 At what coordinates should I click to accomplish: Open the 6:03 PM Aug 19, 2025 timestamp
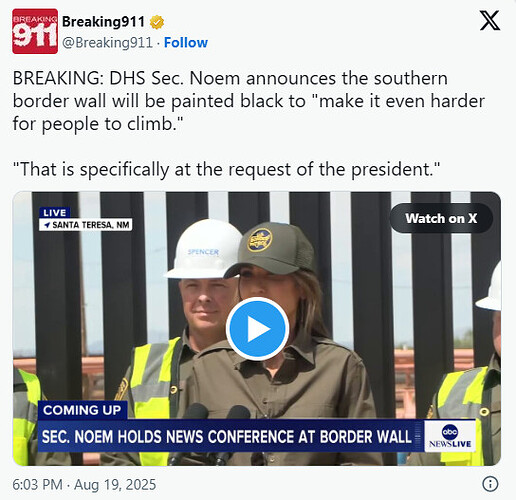point(84,484)
